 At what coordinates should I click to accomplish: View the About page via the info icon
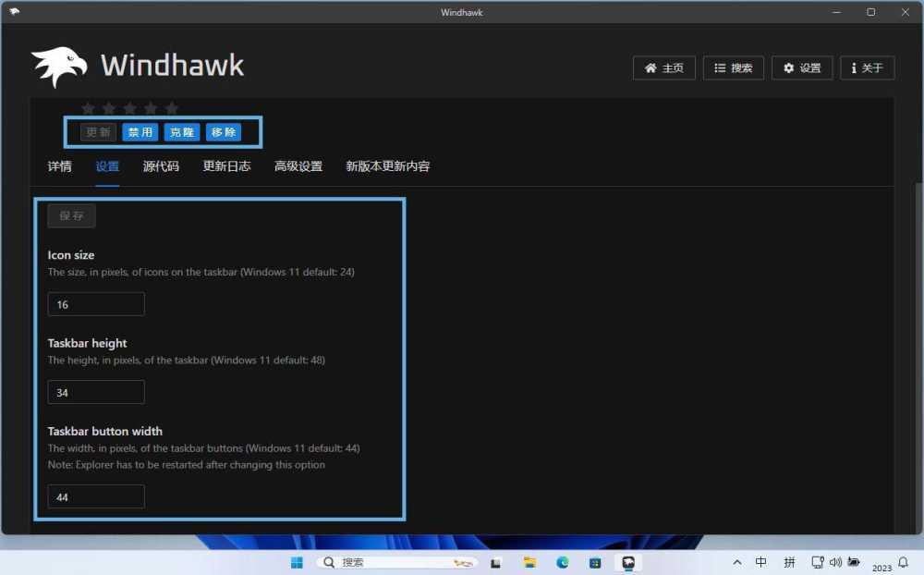coord(867,67)
